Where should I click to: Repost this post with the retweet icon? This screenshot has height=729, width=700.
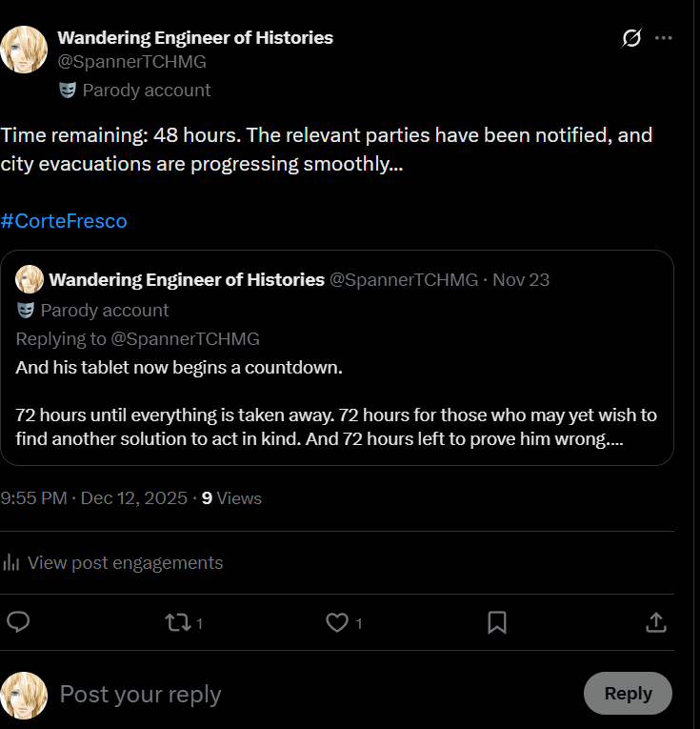178,622
